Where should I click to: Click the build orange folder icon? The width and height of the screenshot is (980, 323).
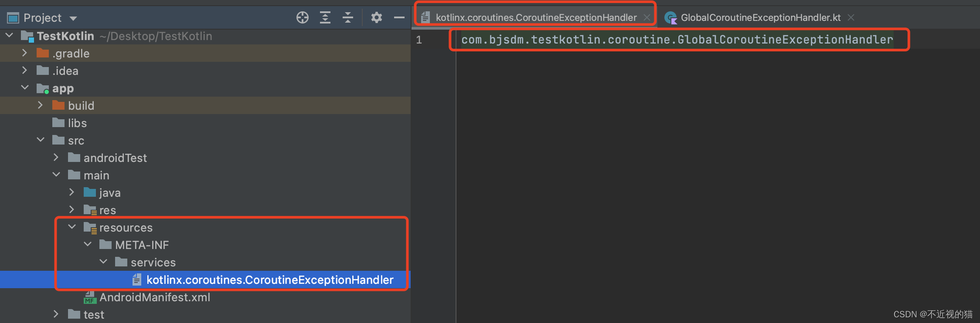(58, 105)
